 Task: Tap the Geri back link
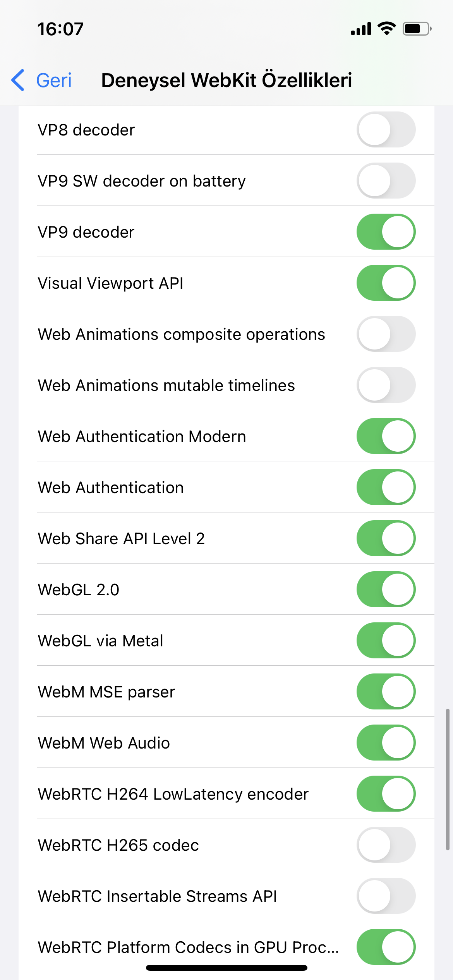(54, 81)
